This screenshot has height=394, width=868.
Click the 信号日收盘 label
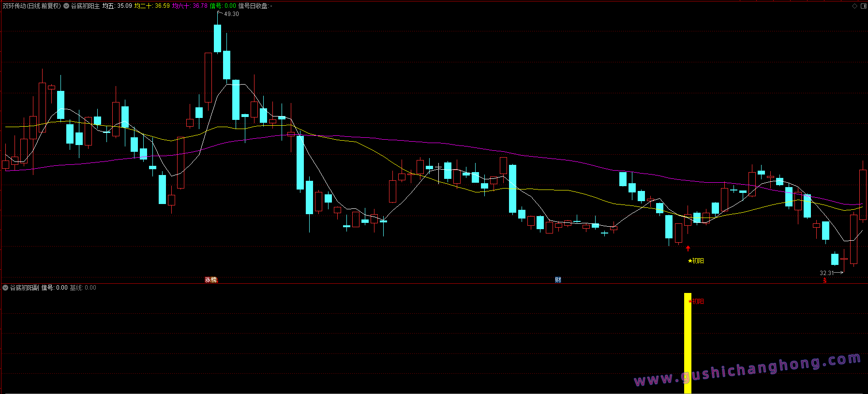pyautogui.click(x=255, y=6)
